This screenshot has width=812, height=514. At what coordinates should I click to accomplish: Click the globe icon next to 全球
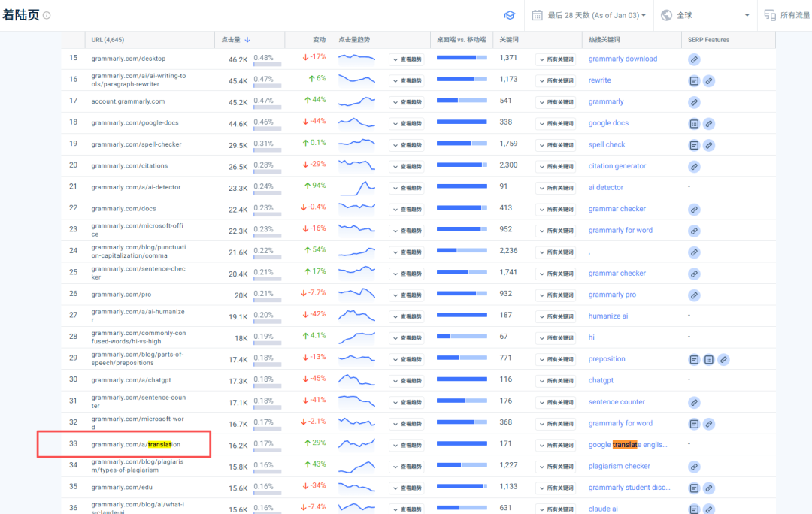[666, 15]
